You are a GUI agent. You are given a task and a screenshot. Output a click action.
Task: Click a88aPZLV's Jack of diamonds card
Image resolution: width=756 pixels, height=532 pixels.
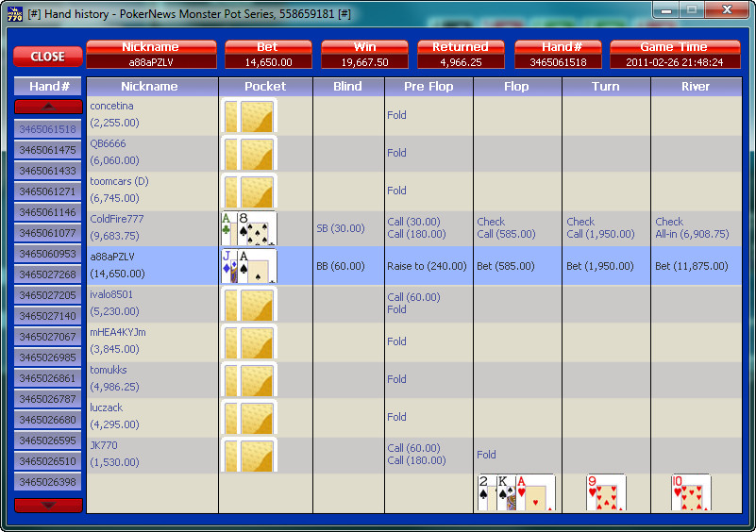point(228,266)
